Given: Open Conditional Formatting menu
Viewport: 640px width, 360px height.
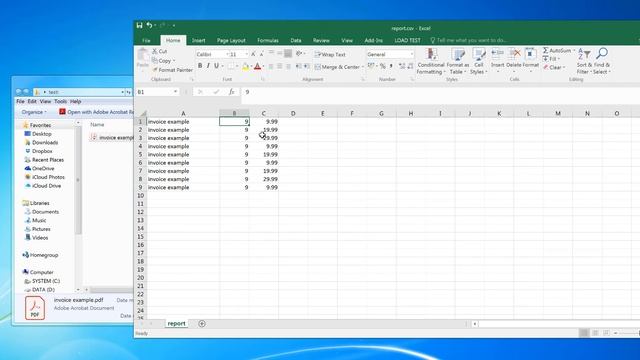Looking at the screenshot, I should (x=431, y=61).
